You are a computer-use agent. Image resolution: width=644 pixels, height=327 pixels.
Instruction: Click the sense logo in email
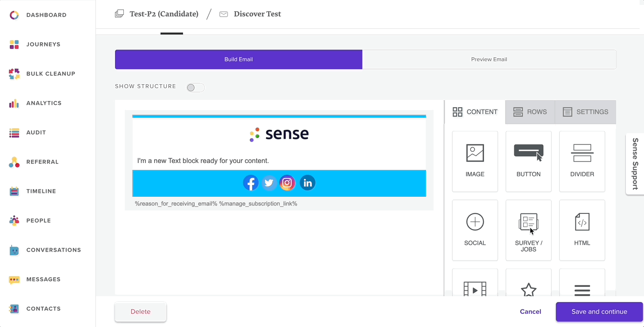click(x=279, y=134)
